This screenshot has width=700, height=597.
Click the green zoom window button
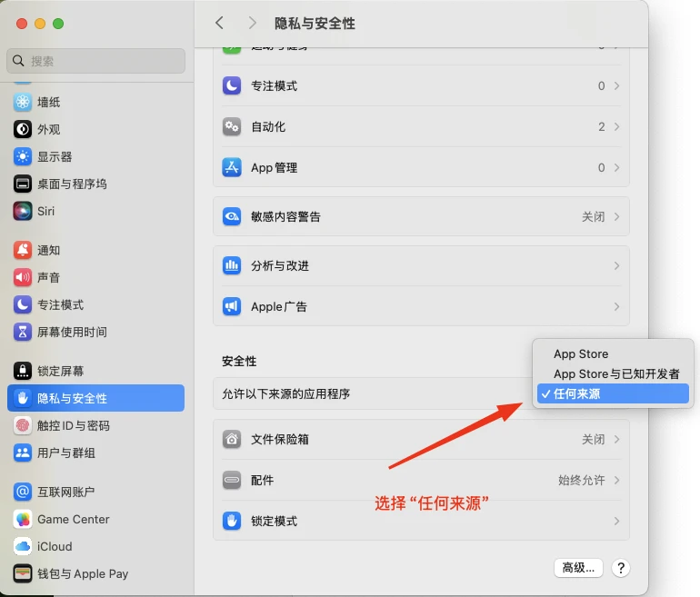pos(58,24)
